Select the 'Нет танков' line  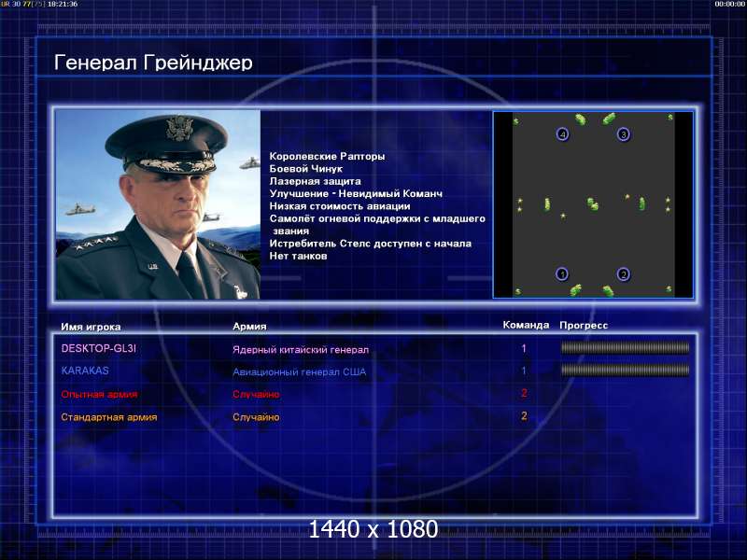(x=298, y=256)
